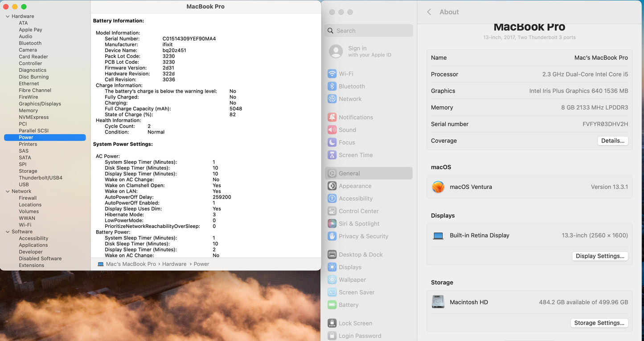Image resolution: width=644 pixels, height=341 pixels.
Task: Open Privacy & Security settings
Action: (x=363, y=236)
